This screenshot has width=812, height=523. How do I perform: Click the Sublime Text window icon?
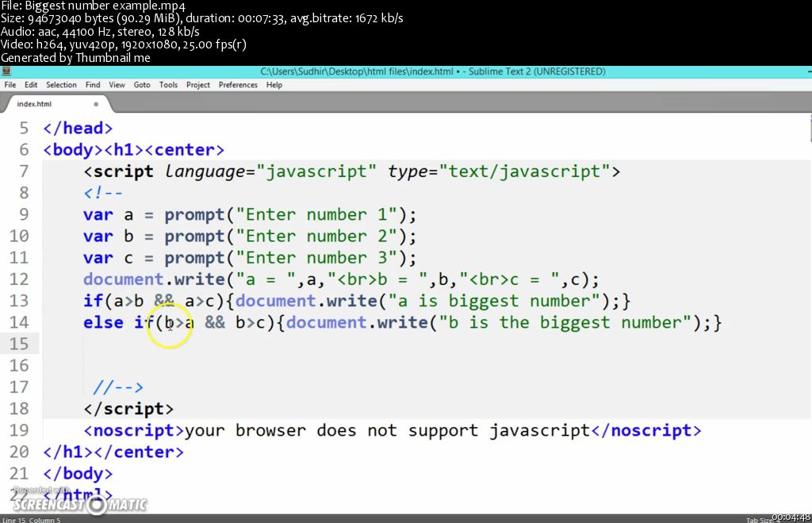point(6,71)
